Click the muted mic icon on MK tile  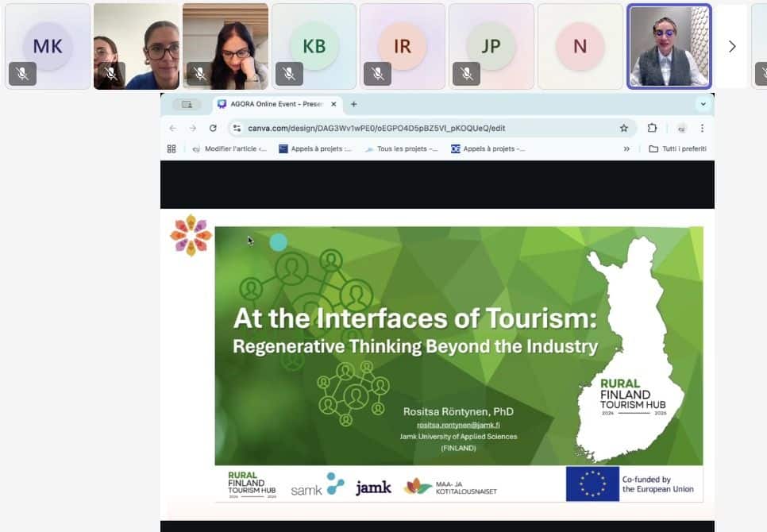click(x=22, y=74)
